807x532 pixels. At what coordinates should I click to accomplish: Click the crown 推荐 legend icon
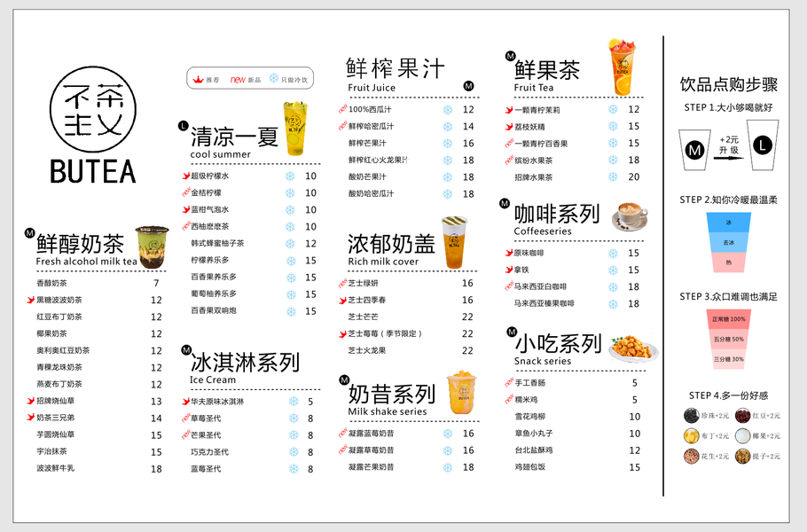click(198, 79)
